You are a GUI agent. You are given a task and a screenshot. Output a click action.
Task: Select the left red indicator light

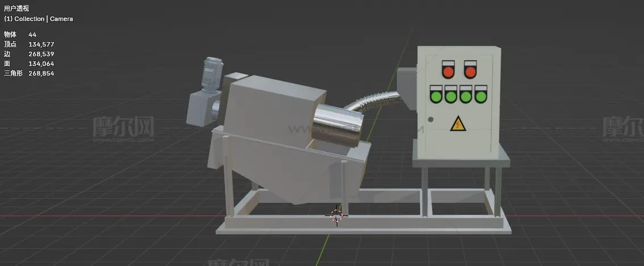click(449, 72)
